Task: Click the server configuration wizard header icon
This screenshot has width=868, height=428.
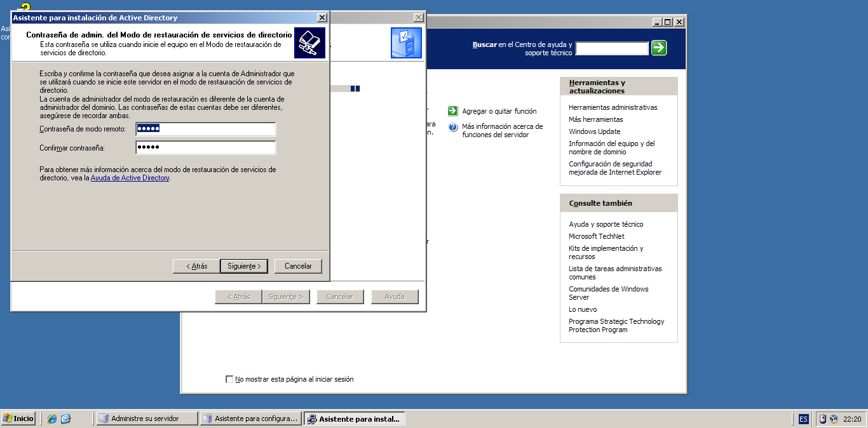Action: [x=406, y=43]
